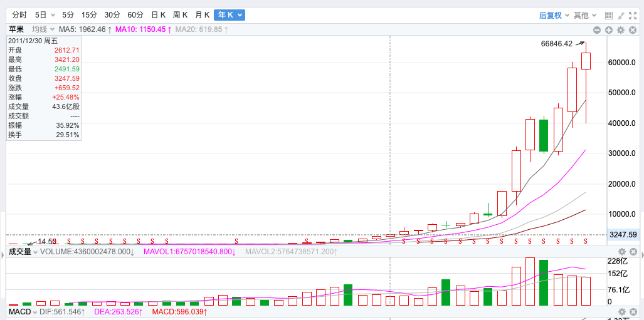Image resolution: width=644 pixels, height=320 pixels.
Task: Open main chart settings gear
Action: (x=621, y=29)
